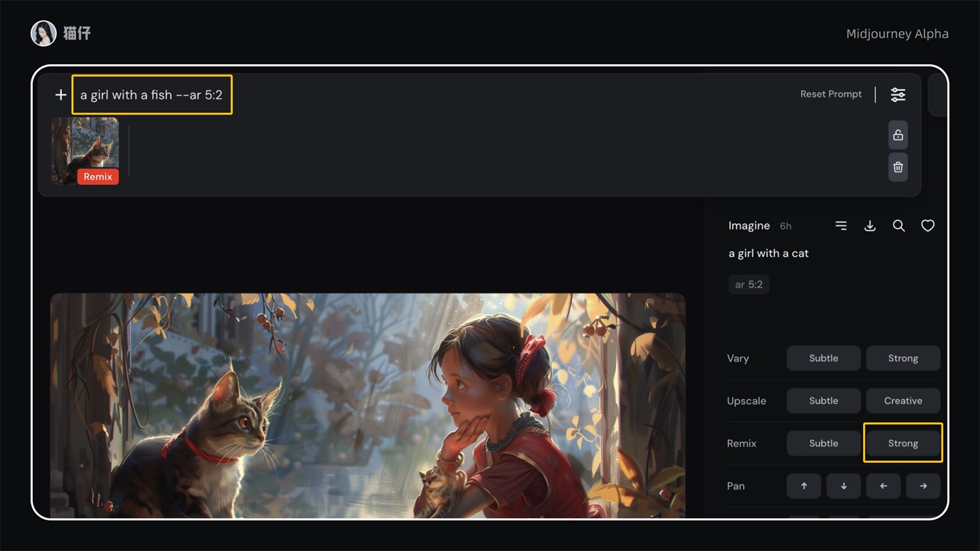This screenshot has width=980, height=551.
Task: Pan the image to the left
Action: [883, 486]
